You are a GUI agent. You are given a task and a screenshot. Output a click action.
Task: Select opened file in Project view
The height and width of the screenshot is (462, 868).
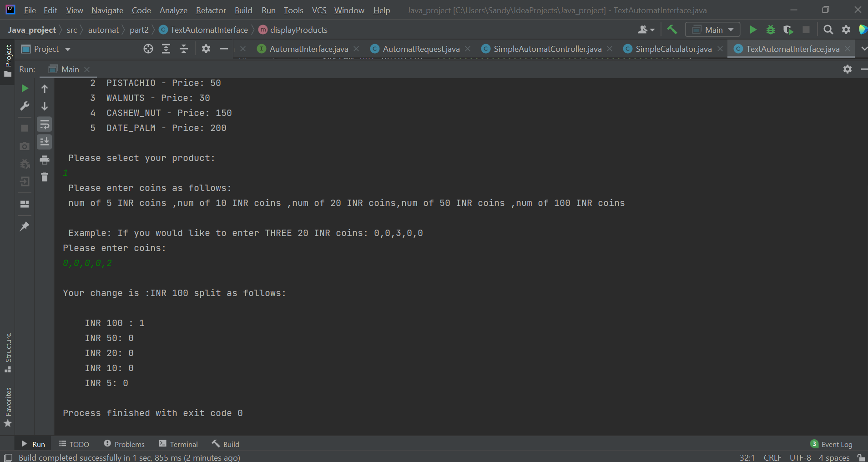tap(149, 49)
